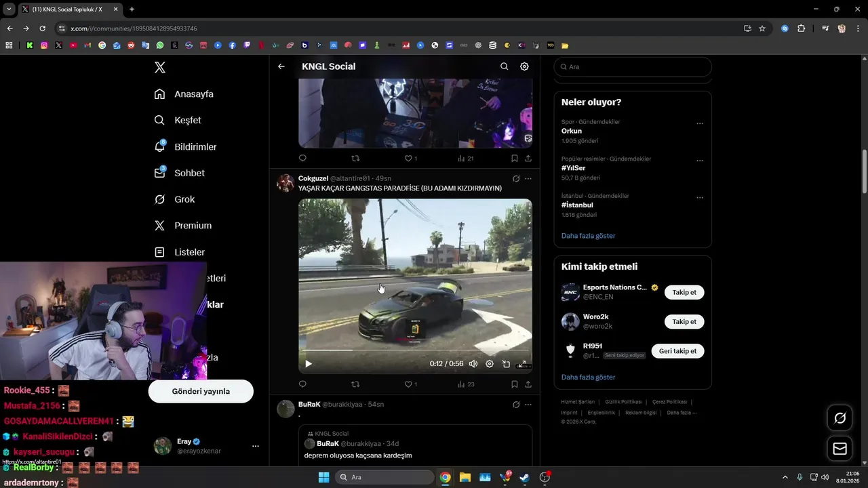The width and height of the screenshot is (868, 488).
Task: Open the floating messages envelope button
Action: [x=840, y=449]
